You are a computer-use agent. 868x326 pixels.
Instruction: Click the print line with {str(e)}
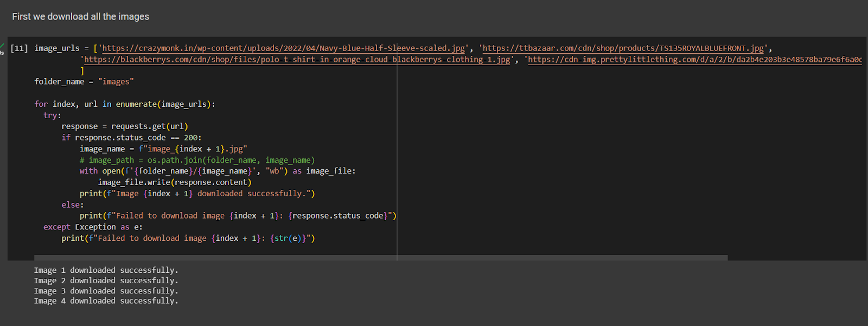(188, 238)
